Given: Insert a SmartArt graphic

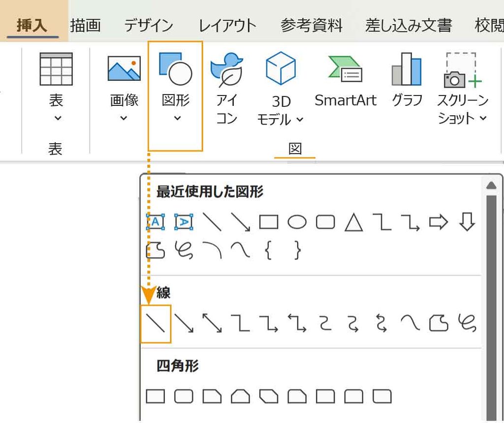Looking at the screenshot, I should (x=345, y=80).
